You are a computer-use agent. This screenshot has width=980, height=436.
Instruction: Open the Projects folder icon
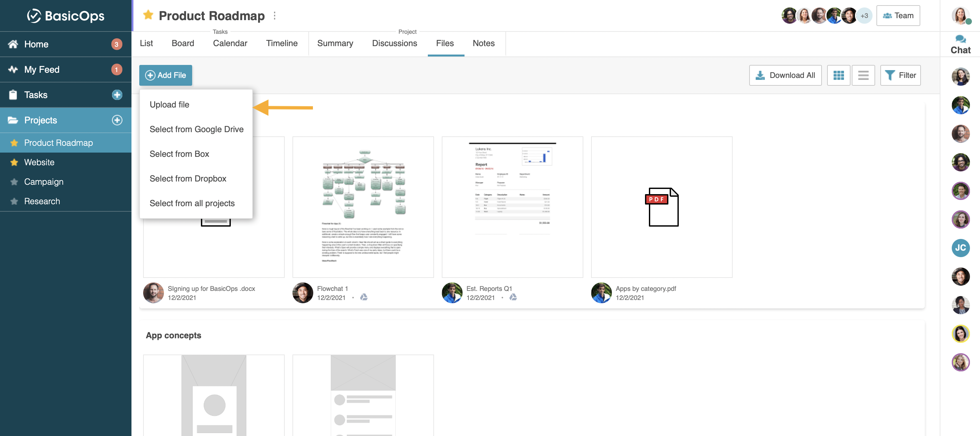pos(13,120)
